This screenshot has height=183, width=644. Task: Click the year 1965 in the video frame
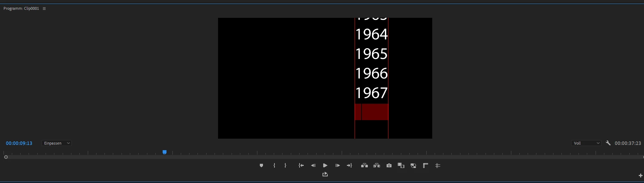pos(372,54)
